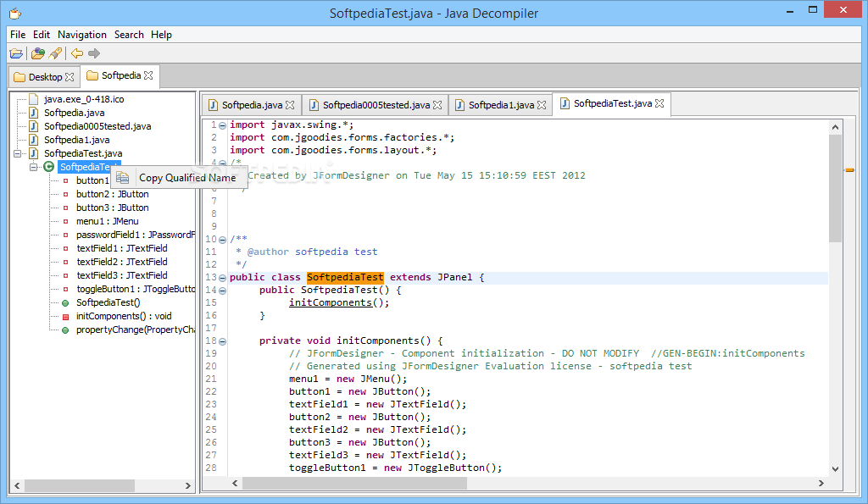Click the orange overview ruler marker
The image size is (868, 504).
pyautogui.click(x=849, y=169)
